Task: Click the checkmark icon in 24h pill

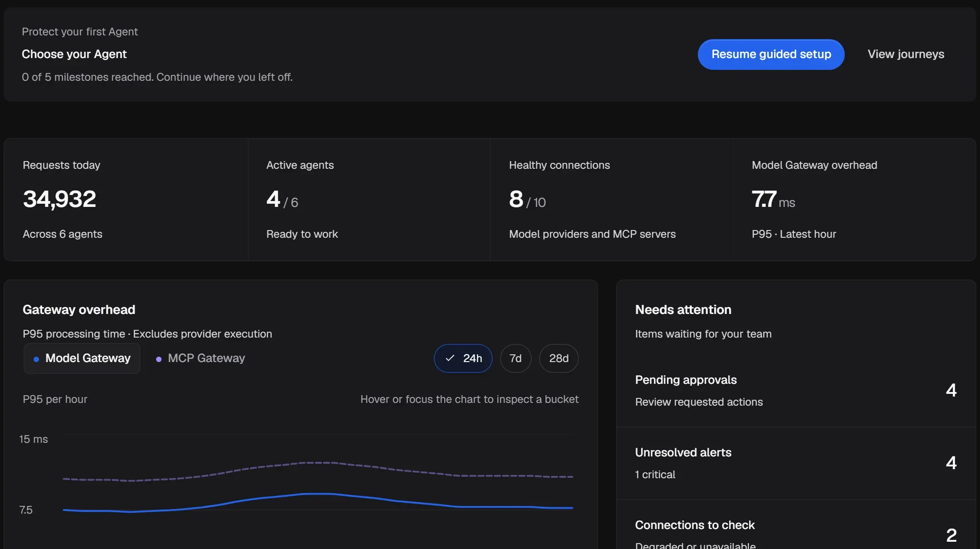Action: tap(450, 358)
